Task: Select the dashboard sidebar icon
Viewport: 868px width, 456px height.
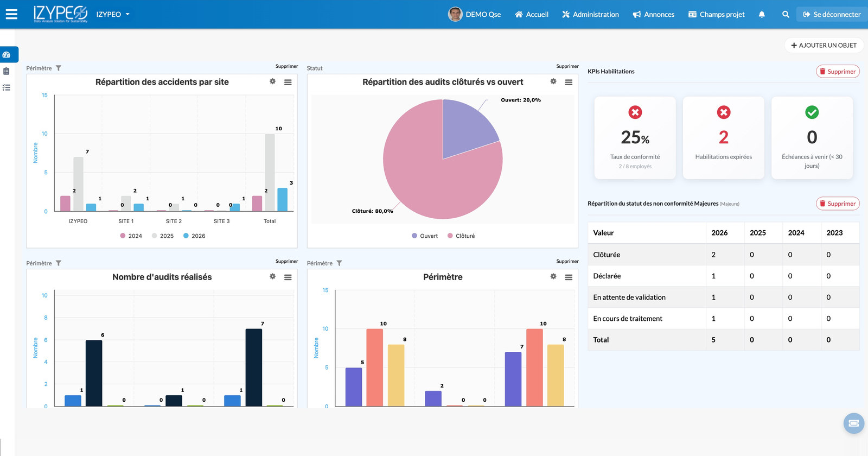Action: [7, 55]
